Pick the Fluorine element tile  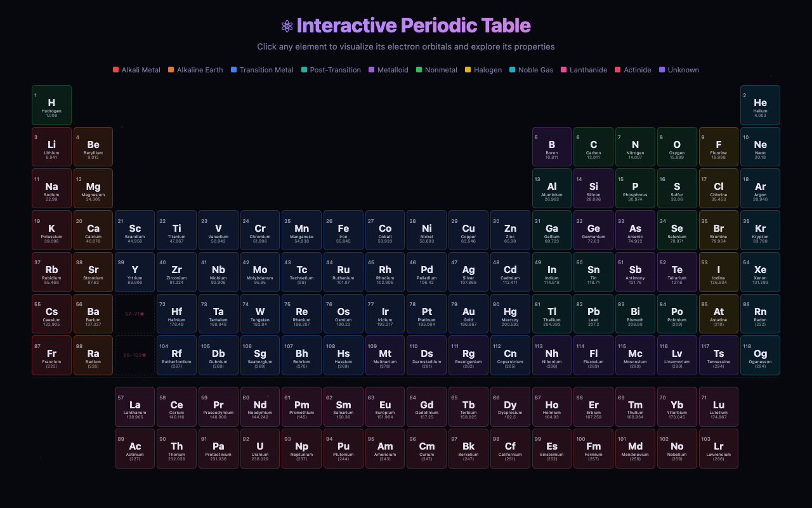pyautogui.click(x=719, y=147)
